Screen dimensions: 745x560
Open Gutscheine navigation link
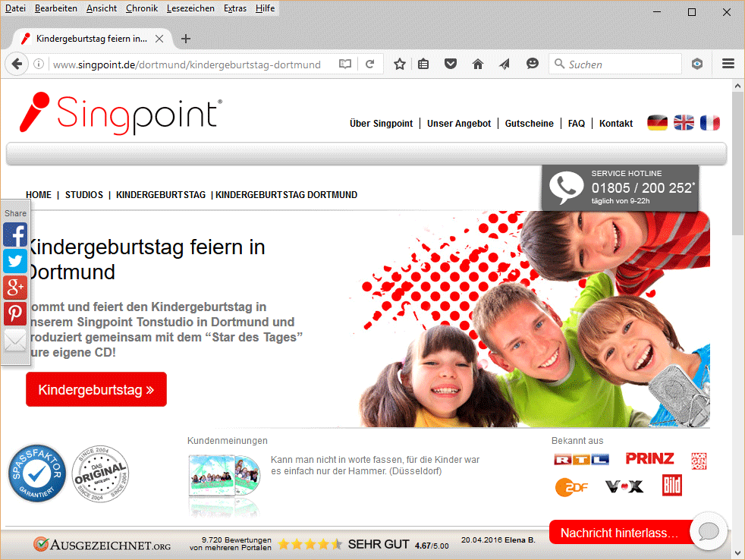(x=530, y=124)
